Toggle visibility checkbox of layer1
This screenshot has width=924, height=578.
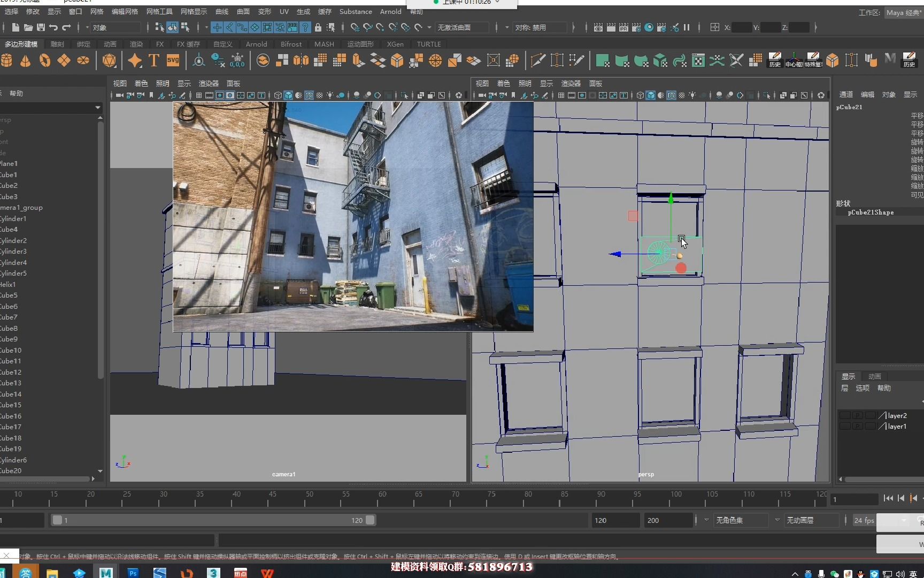point(845,426)
